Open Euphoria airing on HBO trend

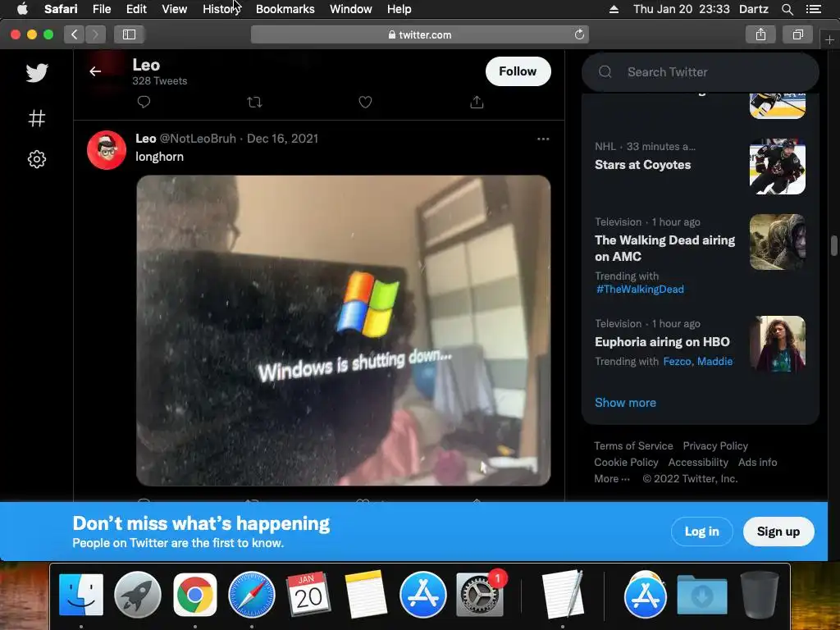pos(662,342)
